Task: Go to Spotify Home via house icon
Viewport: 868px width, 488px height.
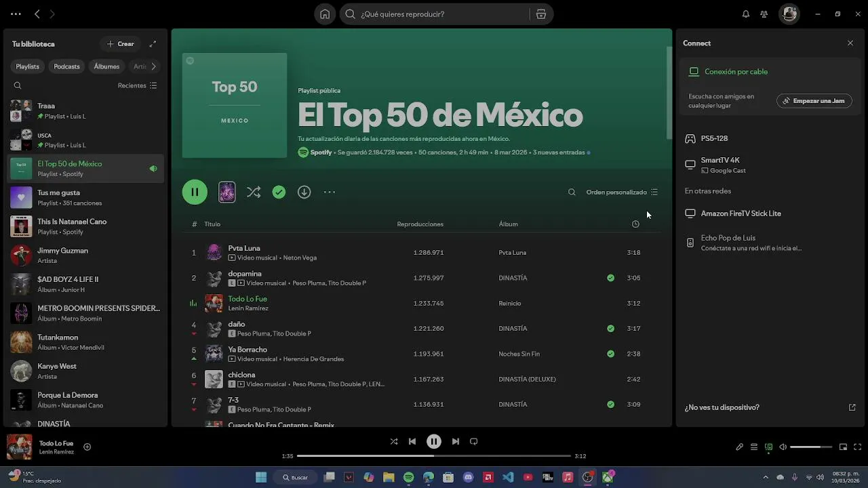Action: coord(325,14)
